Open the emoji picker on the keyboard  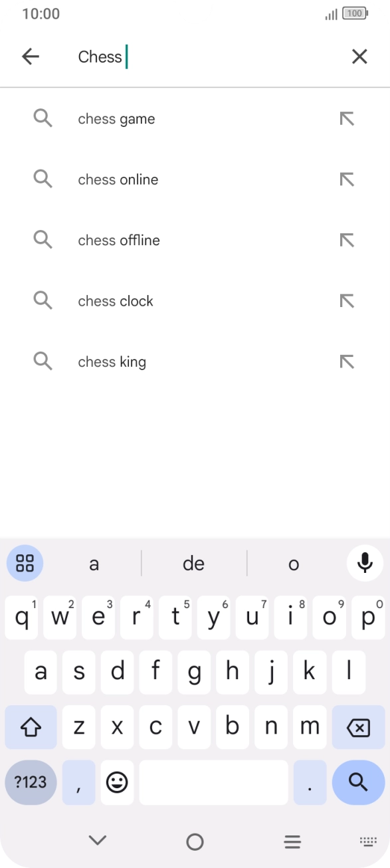(116, 782)
